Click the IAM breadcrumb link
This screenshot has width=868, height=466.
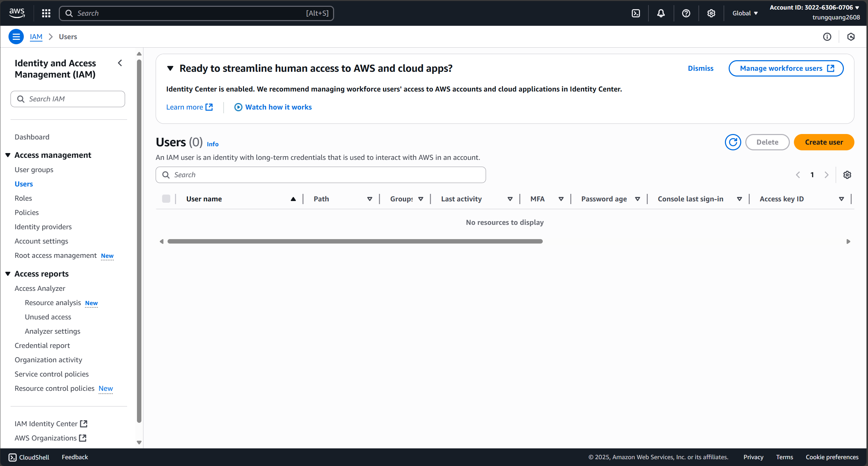coord(36,37)
